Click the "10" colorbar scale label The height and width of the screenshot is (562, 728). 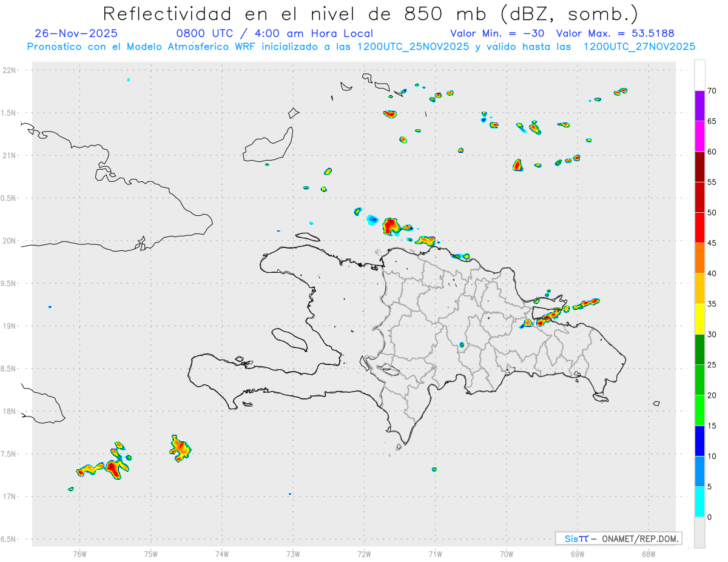712,456
